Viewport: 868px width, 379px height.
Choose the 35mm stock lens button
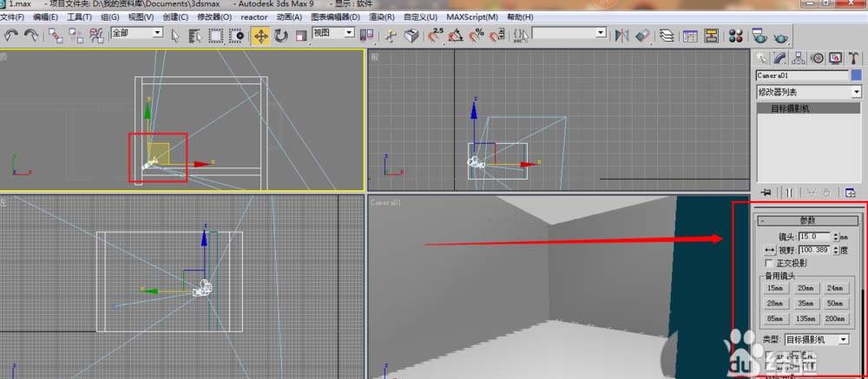(805, 304)
